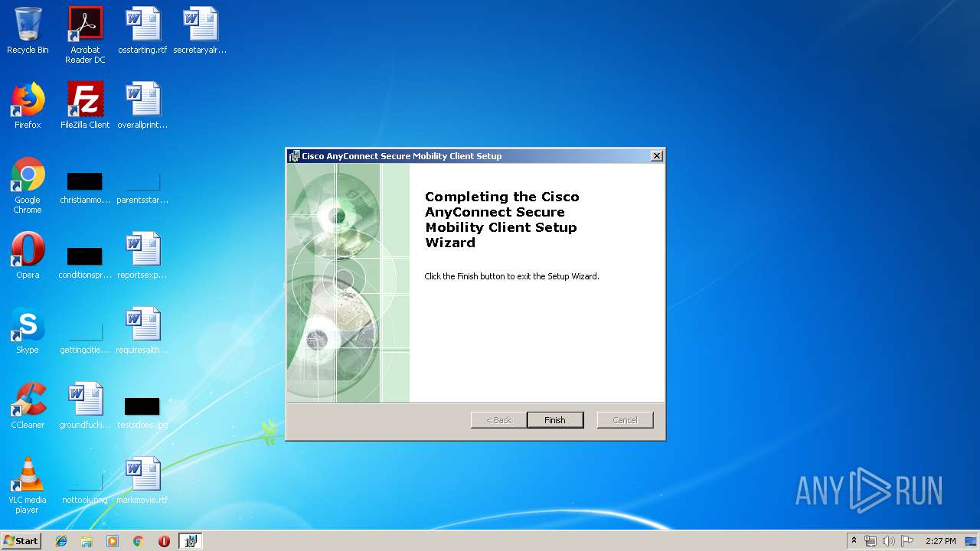Select the testsdoes.jpg file icon
The image size is (980, 551).
[142, 412]
